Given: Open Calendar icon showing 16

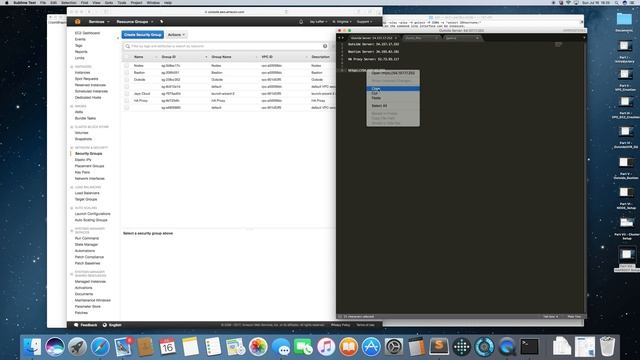Looking at the screenshot, I should coord(168,347).
